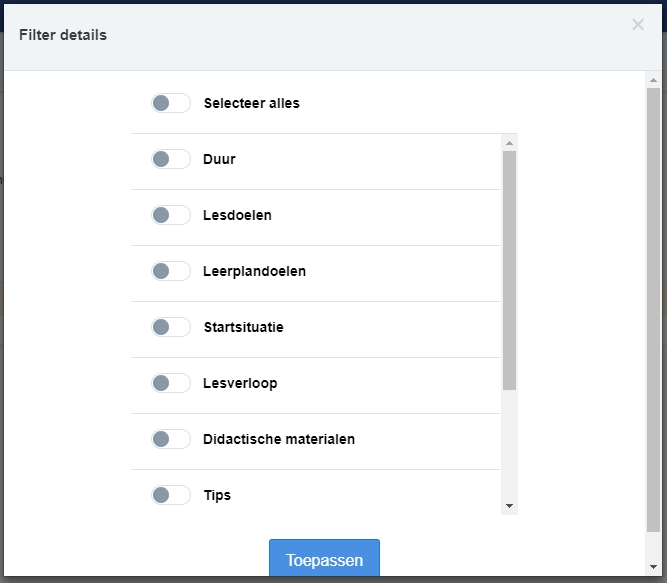This screenshot has width=667, height=583.
Task: Turn on the Lesdoelen toggle
Action: point(171,215)
